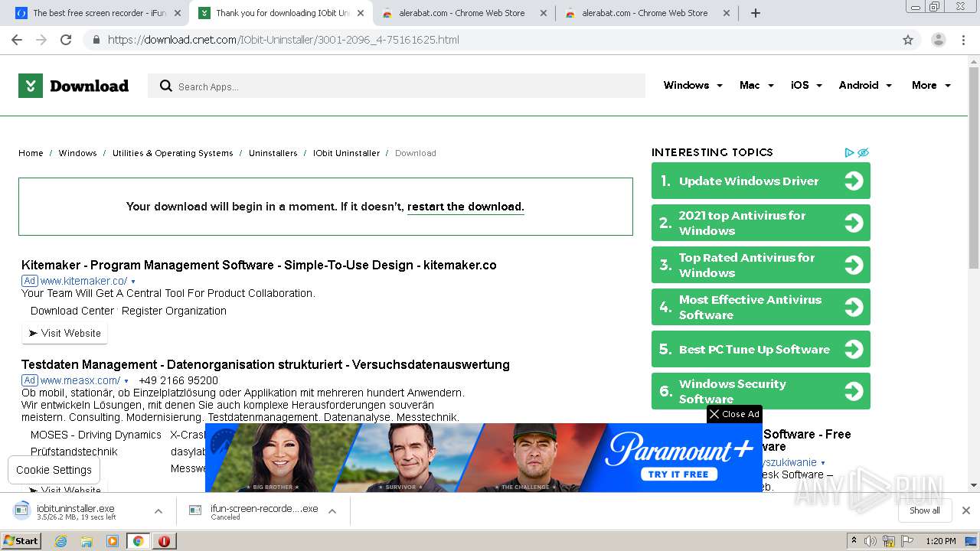Screen dimensions: 980x551
Task: Open ad dropdown next to www.kitemaker.co
Action: 133,282
